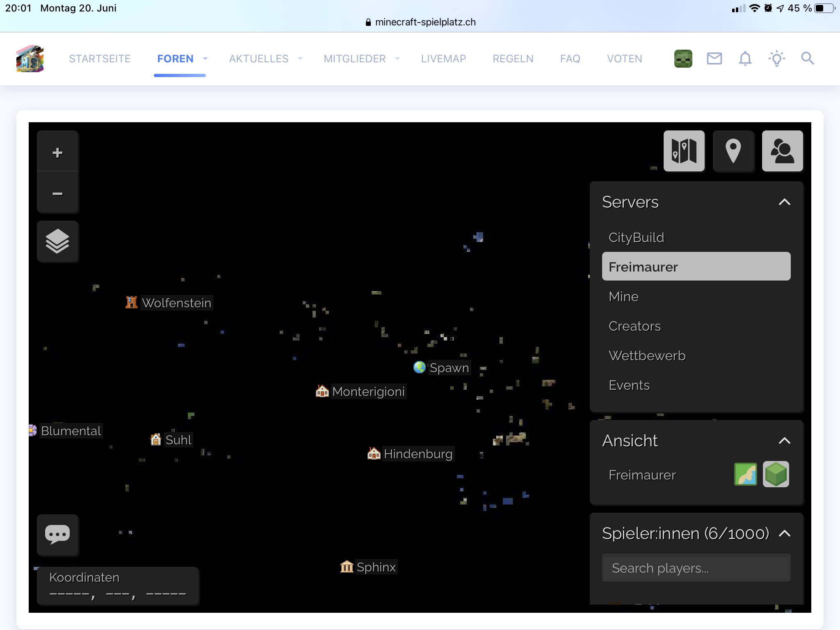Click the Search players field
Image resolution: width=840 pixels, height=630 pixels.
tap(696, 568)
